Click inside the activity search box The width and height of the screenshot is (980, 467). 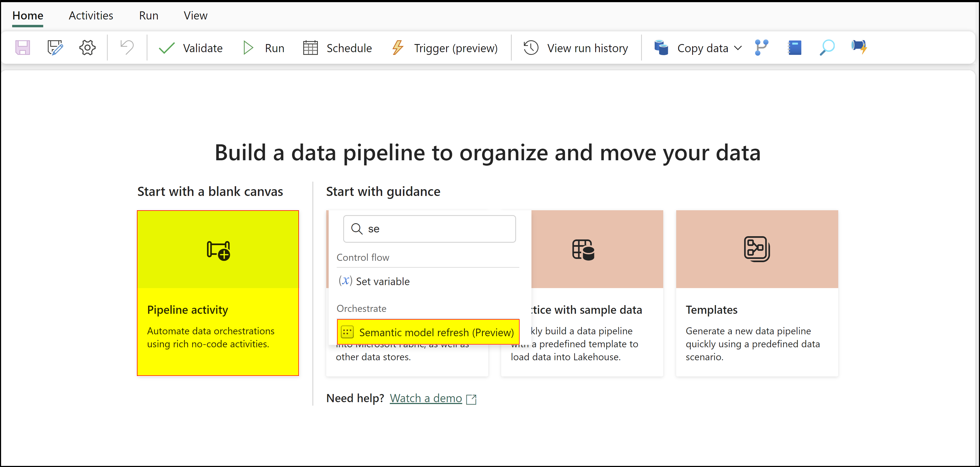coord(429,228)
